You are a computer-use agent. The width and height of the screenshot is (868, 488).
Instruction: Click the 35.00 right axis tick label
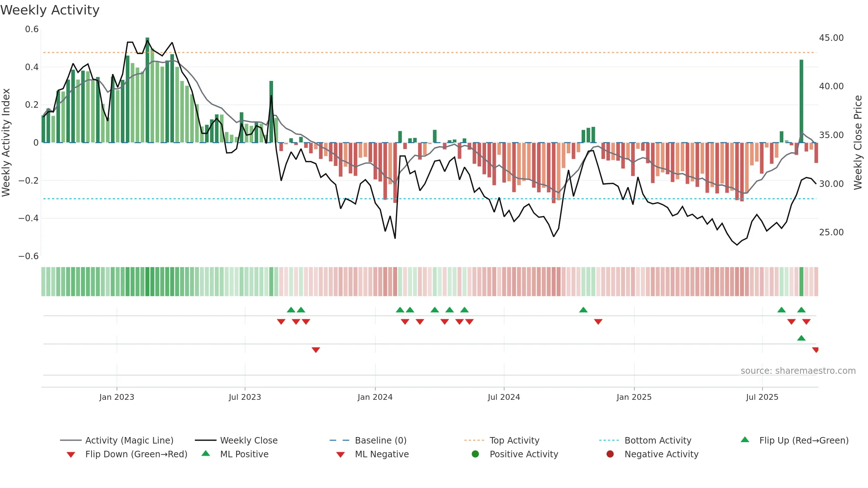[x=831, y=135]
